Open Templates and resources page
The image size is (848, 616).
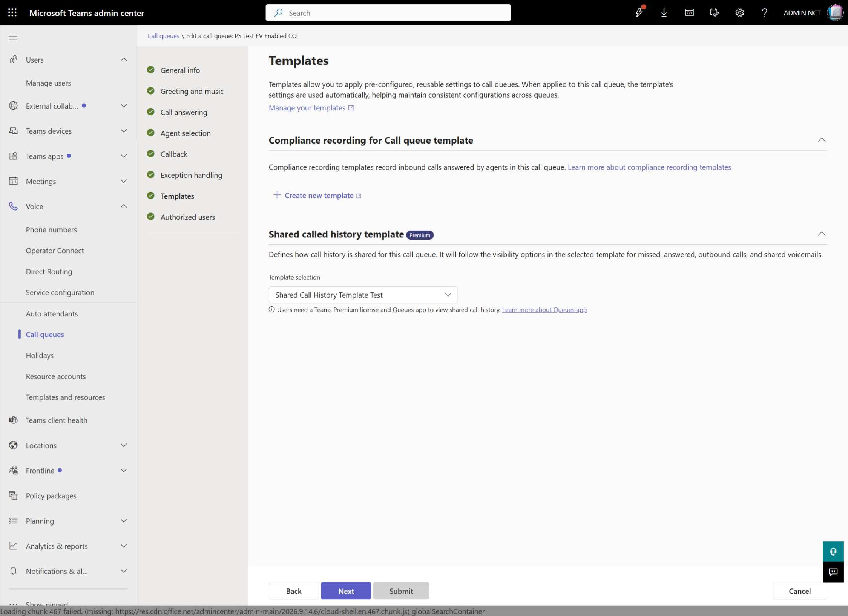[x=65, y=397]
